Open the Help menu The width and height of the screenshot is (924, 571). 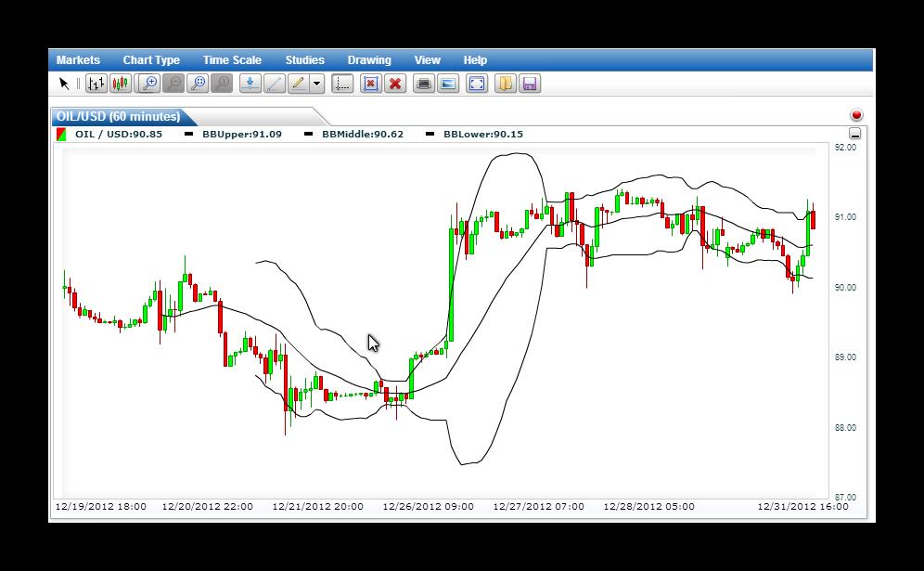[x=475, y=60]
